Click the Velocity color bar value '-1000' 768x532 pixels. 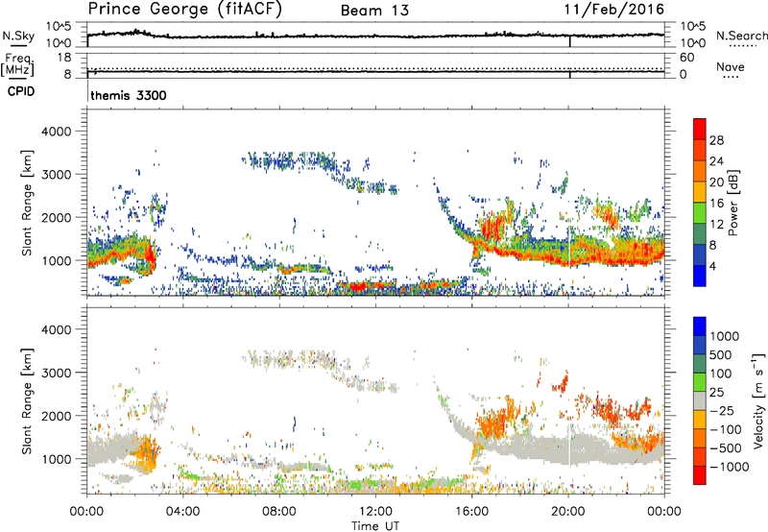[x=729, y=467]
